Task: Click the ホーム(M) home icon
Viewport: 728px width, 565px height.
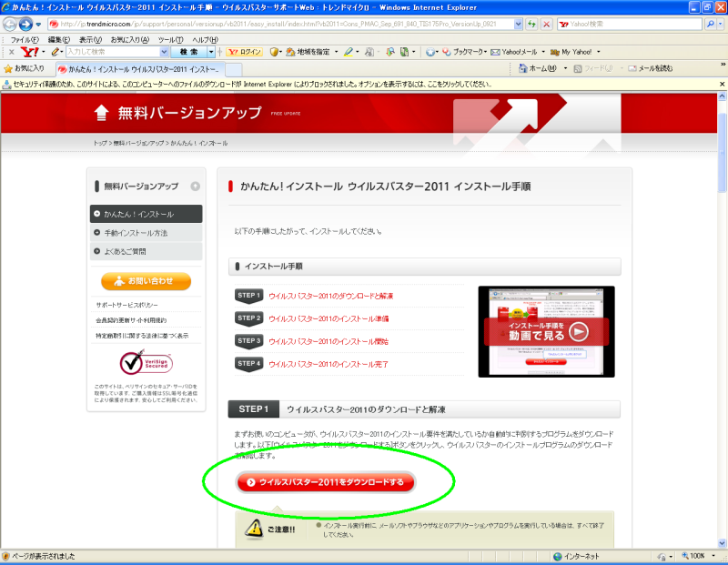Action: click(x=522, y=68)
